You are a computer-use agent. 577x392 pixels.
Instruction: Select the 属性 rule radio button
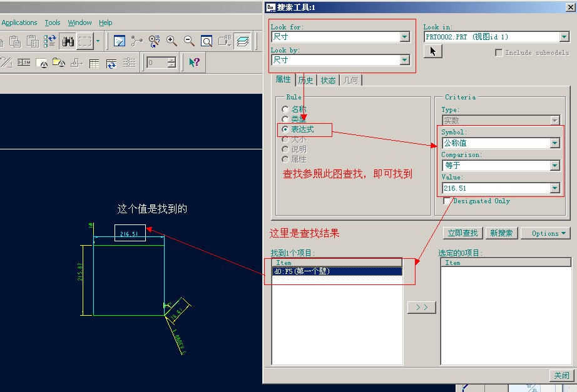285,159
